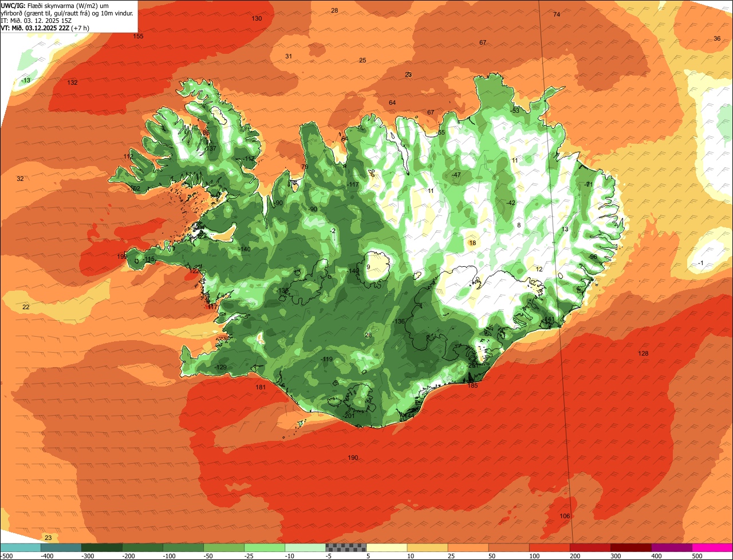Click the inland value -47
Viewport: 733px width, 560px height.
456,175
